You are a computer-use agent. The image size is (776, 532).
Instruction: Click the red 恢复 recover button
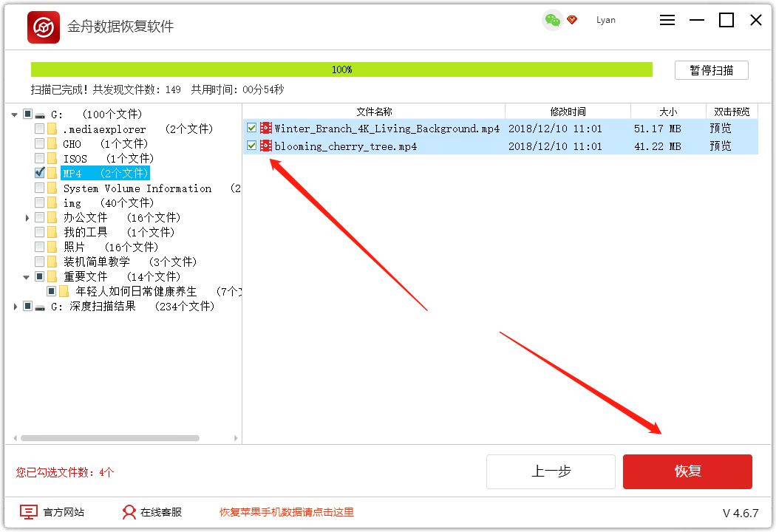(x=687, y=471)
